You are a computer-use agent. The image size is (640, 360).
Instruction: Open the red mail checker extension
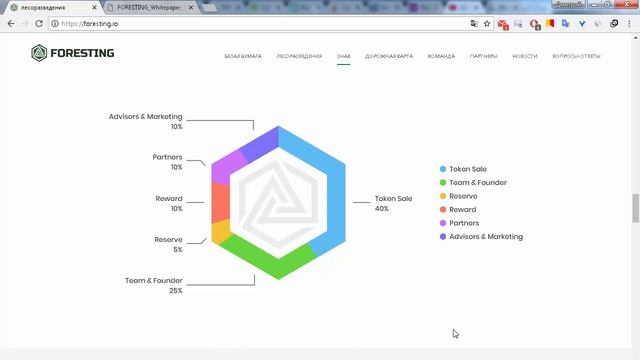tap(503, 24)
